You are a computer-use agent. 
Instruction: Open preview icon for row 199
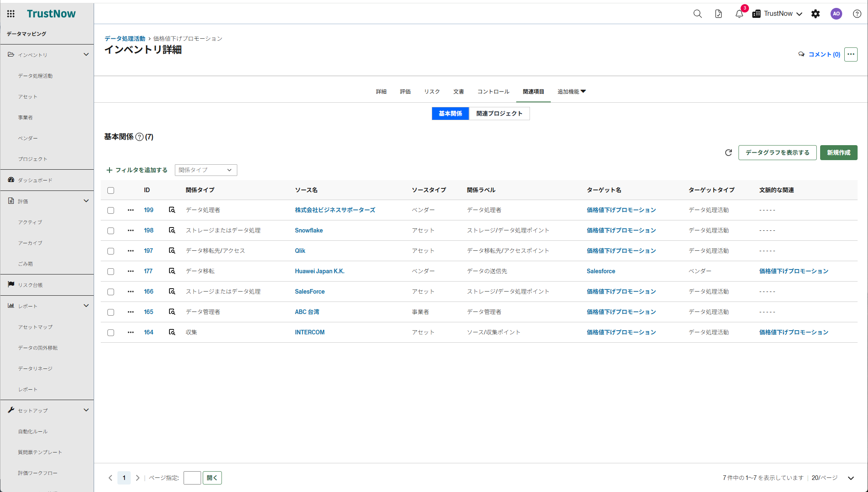click(172, 210)
